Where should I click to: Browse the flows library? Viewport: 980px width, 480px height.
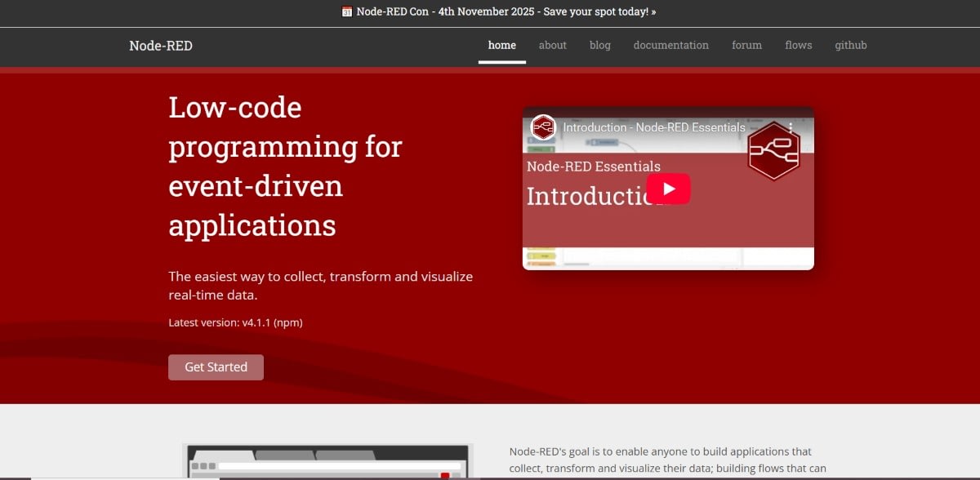point(798,46)
